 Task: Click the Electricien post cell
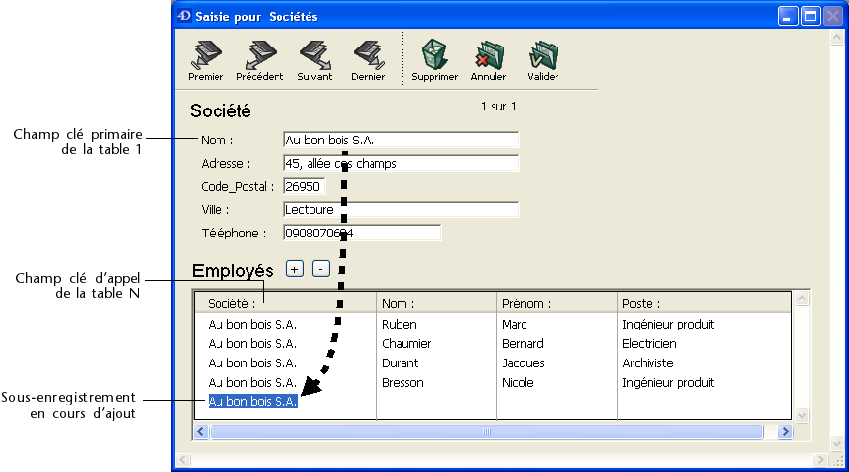pyautogui.click(x=649, y=344)
